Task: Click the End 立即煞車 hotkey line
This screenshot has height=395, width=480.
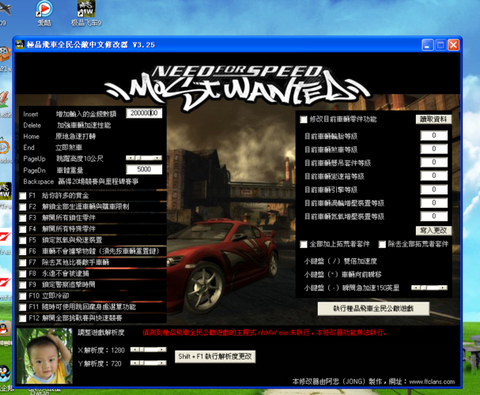Action: pos(52,147)
